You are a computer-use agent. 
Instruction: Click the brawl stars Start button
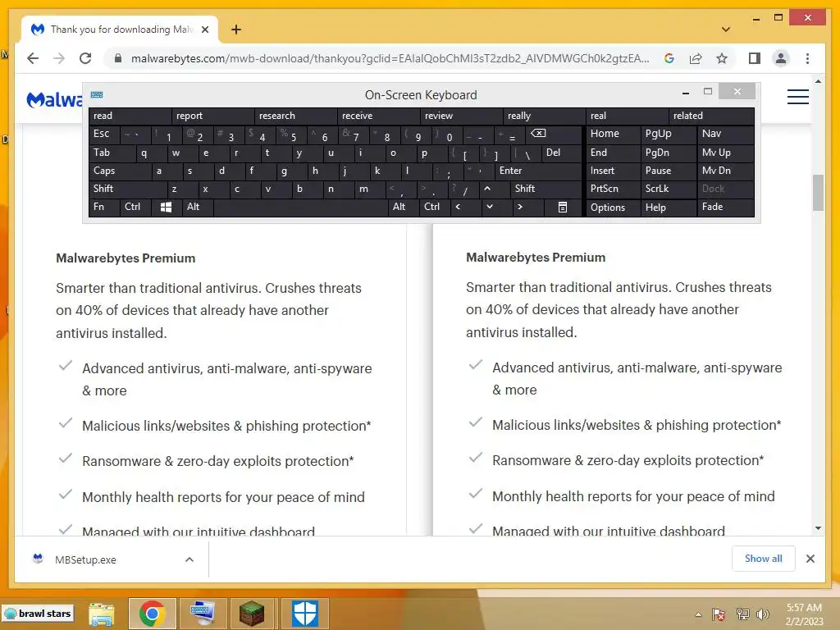point(38,614)
